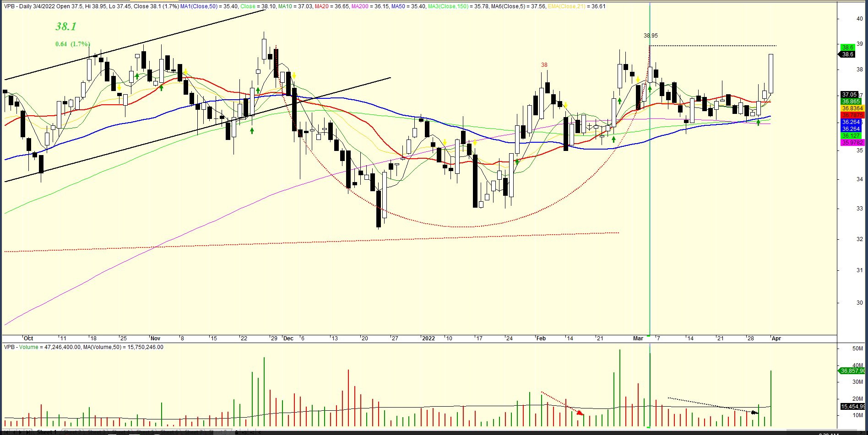Click the magenta 35.9782 MA200 value label

[x=852, y=143]
